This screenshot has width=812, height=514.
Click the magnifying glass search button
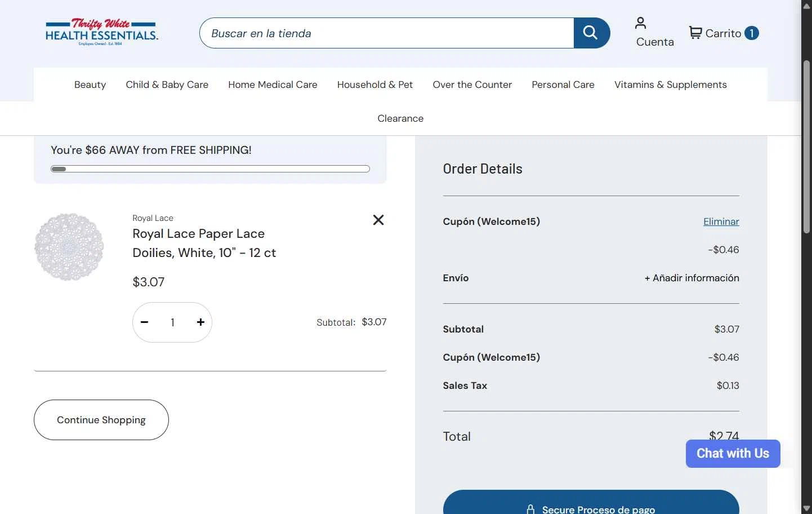(x=591, y=33)
